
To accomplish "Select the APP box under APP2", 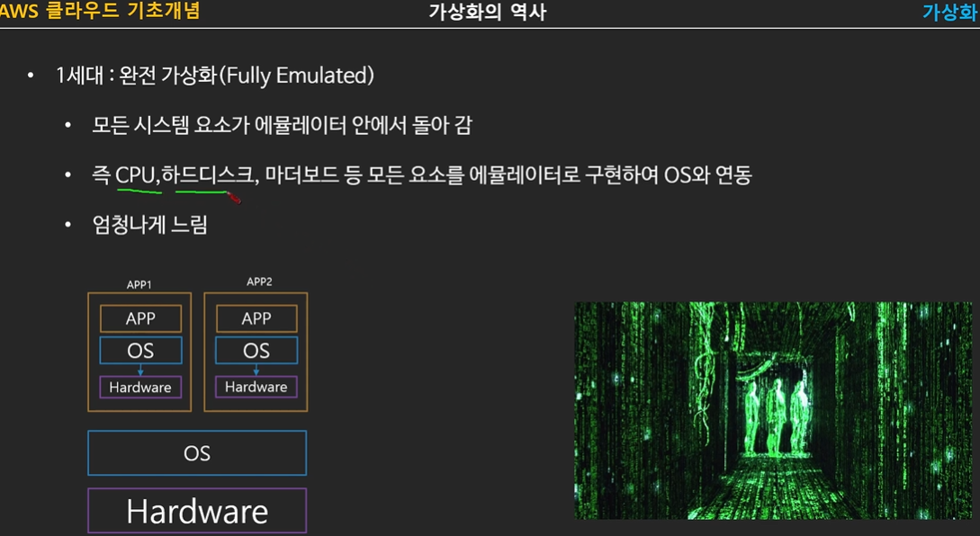I will (x=256, y=318).
